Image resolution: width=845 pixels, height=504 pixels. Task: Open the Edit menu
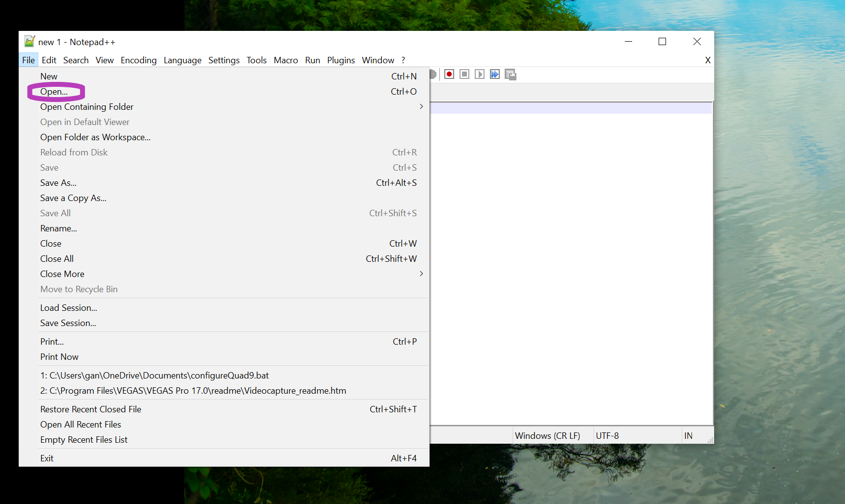tap(49, 60)
